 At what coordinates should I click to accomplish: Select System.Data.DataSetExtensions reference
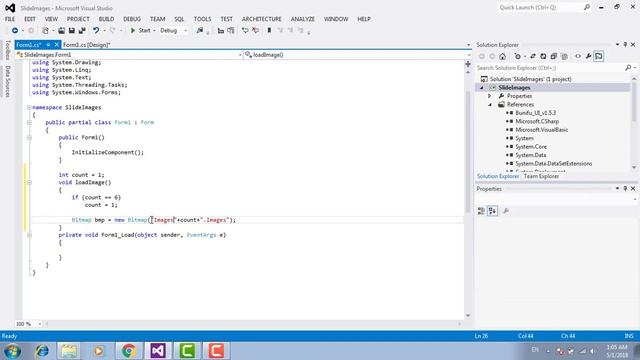point(553,164)
